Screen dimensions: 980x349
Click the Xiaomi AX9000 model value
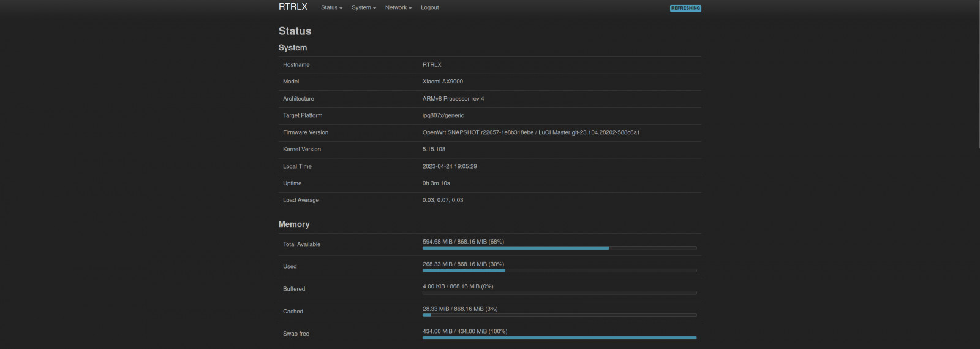click(x=442, y=82)
